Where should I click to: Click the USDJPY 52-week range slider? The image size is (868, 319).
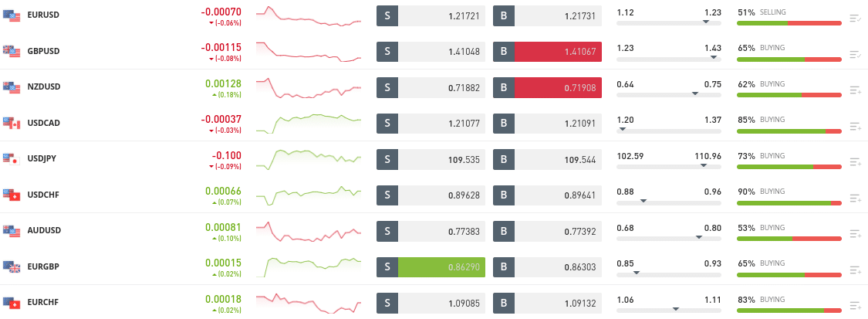[x=669, y=166]
